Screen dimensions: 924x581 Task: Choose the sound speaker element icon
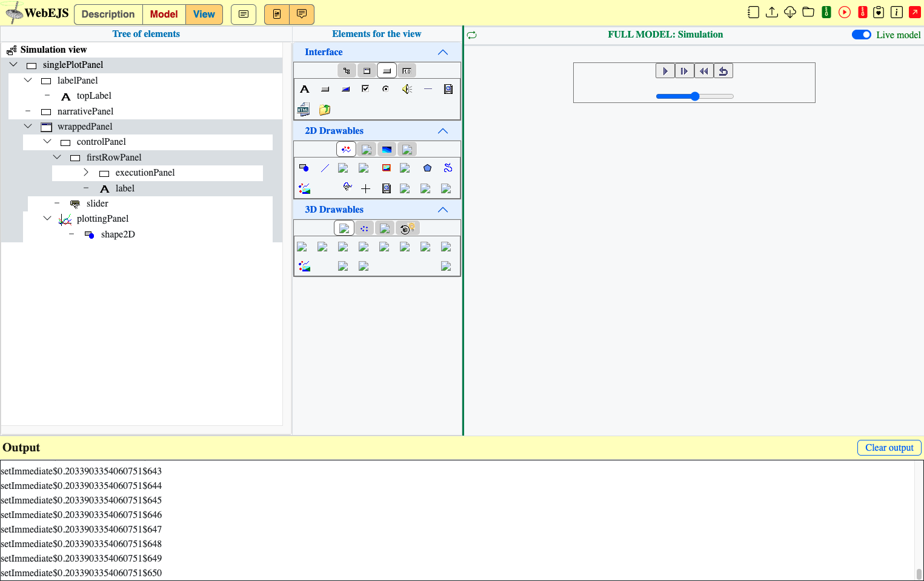[407, 89]
